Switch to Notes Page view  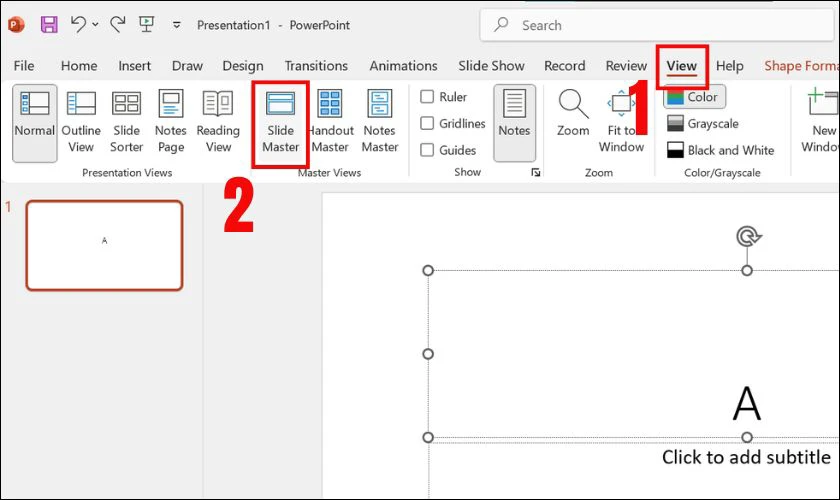171,123
